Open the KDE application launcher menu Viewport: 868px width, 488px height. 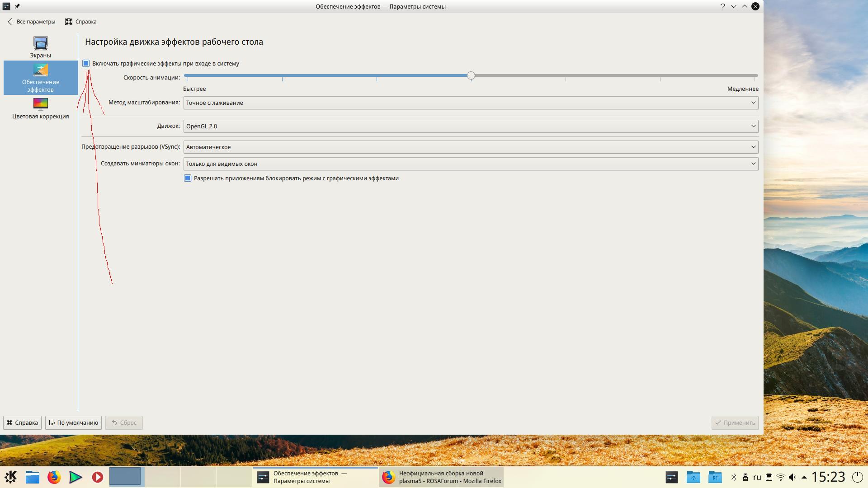(x=10, y=477)
